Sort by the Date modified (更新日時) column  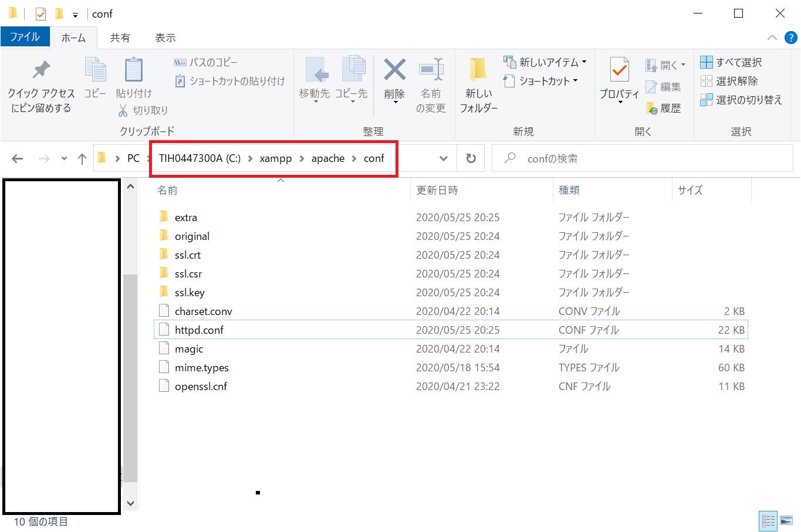[481, 190]
